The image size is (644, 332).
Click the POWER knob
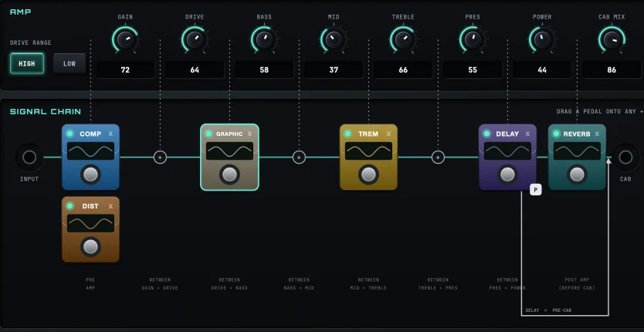(x=542, y=40)
